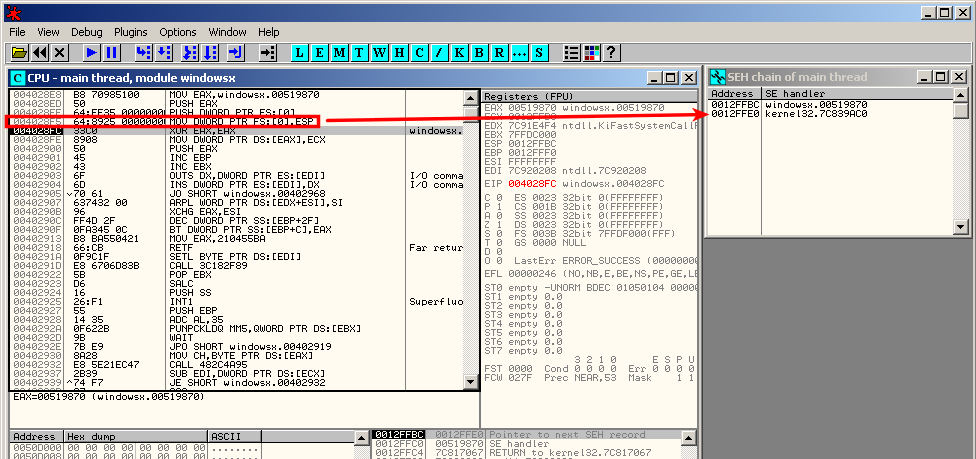Viewport: 976px width, 459px height.
Task: Click the Go to address arrow icon
Action: tap(267, 52)
